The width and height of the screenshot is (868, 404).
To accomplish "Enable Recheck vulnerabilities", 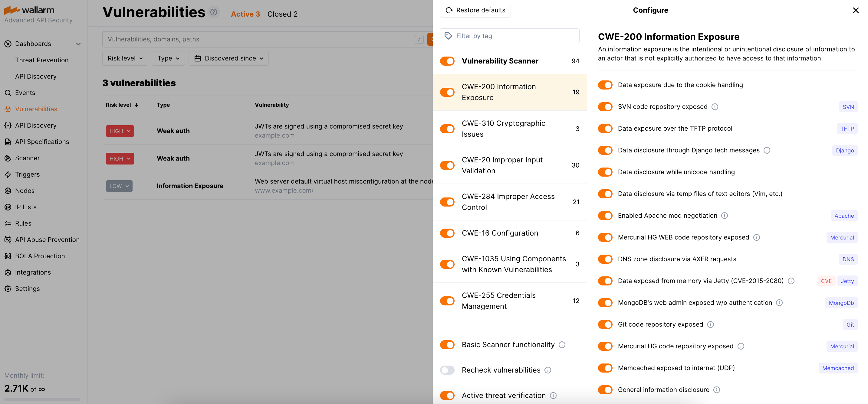I will (x=447, y=370).
